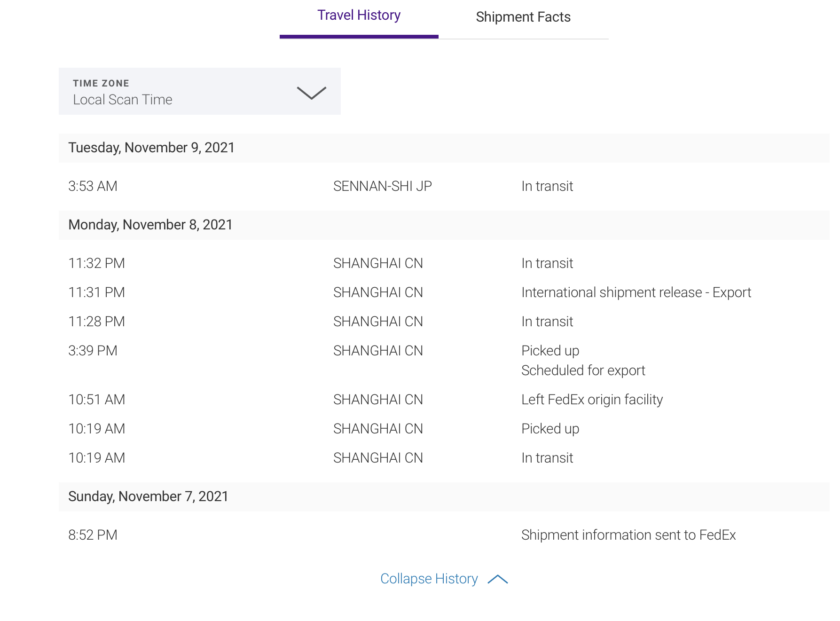The width and height of the screenshot is (840, 621).
Task: Click the 11:32 PM scan time
Action: 96,264
